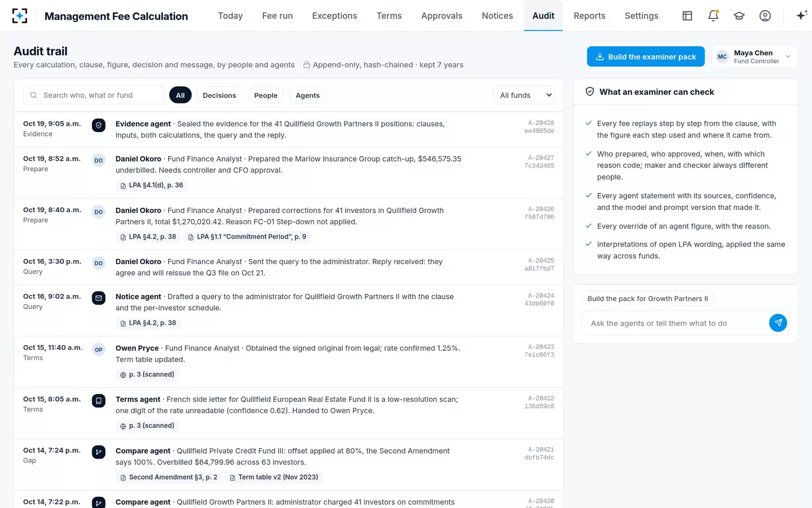Select the All filter pill
This screenshot has width=812, height=508.
[180, 95]
